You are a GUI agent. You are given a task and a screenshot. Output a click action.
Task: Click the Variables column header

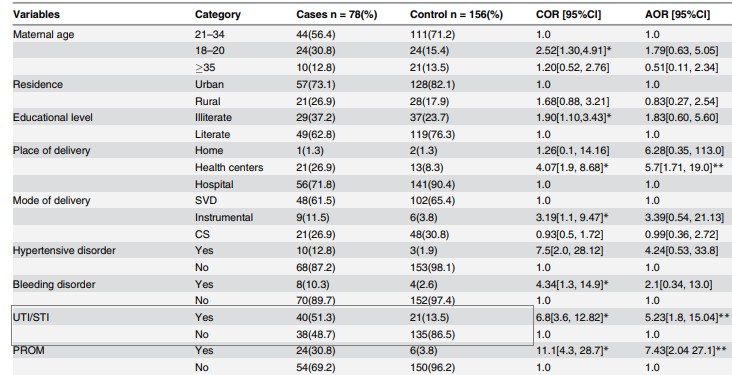click(x=36, y=14)
